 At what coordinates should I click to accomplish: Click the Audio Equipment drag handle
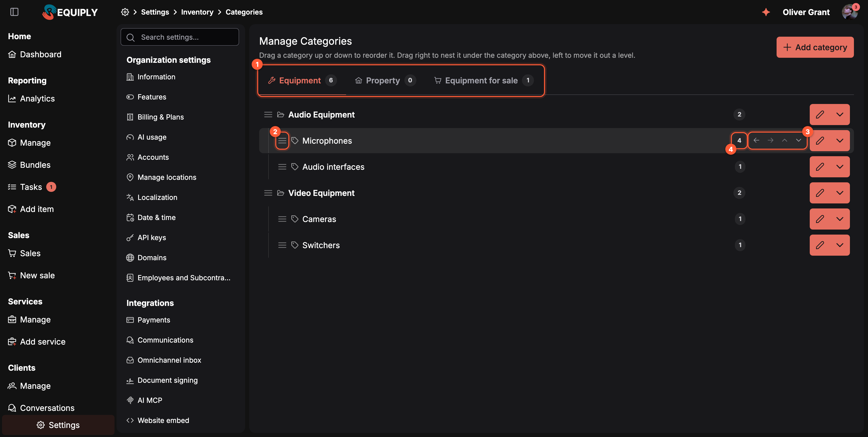(x=268, y=115)
